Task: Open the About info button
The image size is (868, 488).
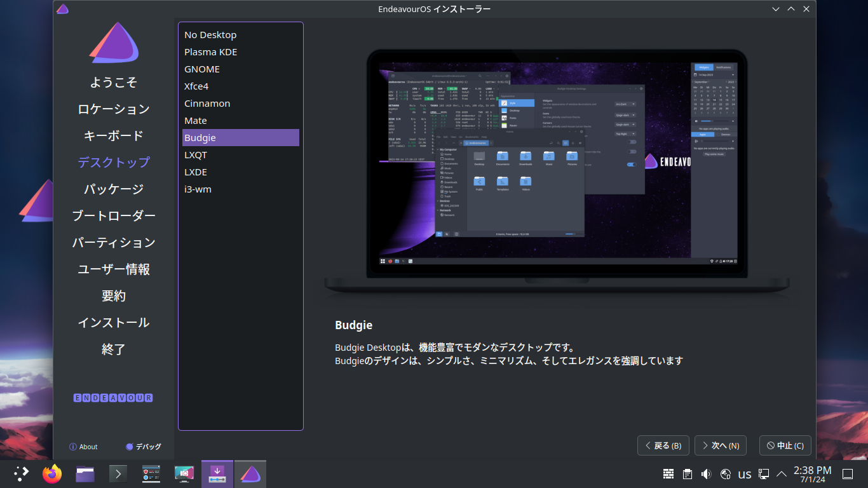Action: [x=83, y=447]
